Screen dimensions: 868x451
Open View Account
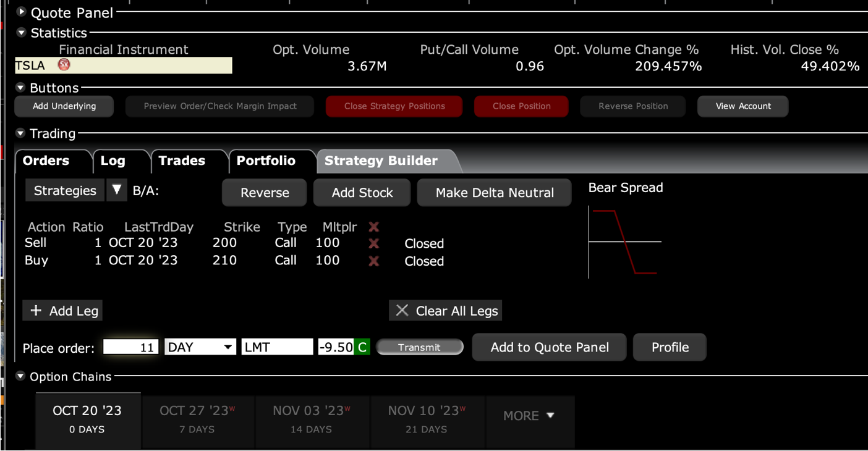point(743,106)
